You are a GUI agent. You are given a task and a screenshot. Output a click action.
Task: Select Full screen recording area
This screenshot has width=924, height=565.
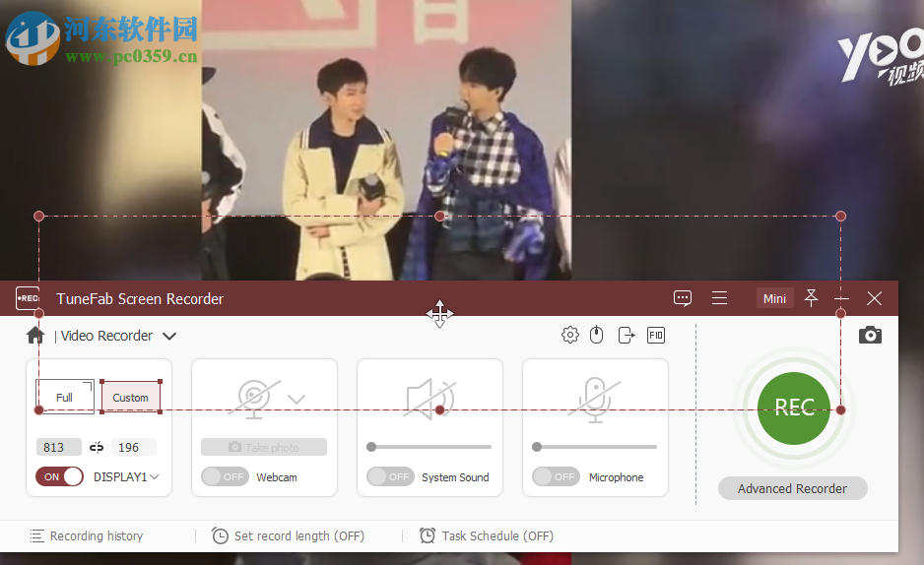(64, 398)
